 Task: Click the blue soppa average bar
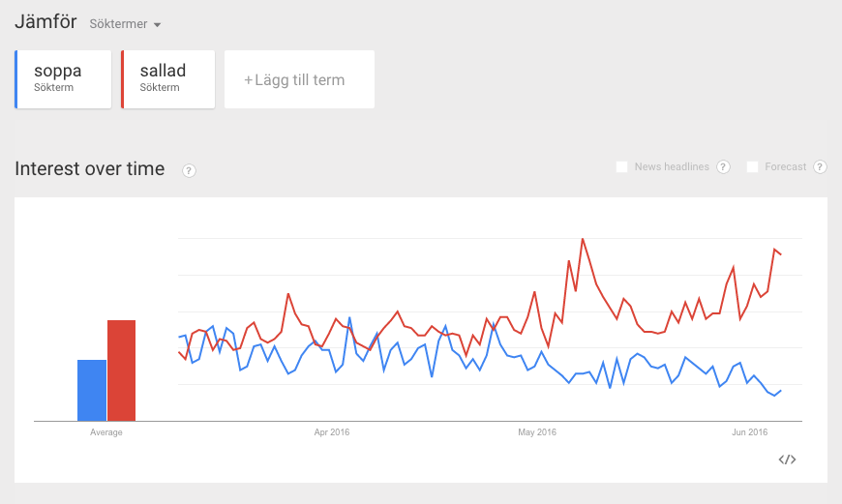(x=92, y=390)
